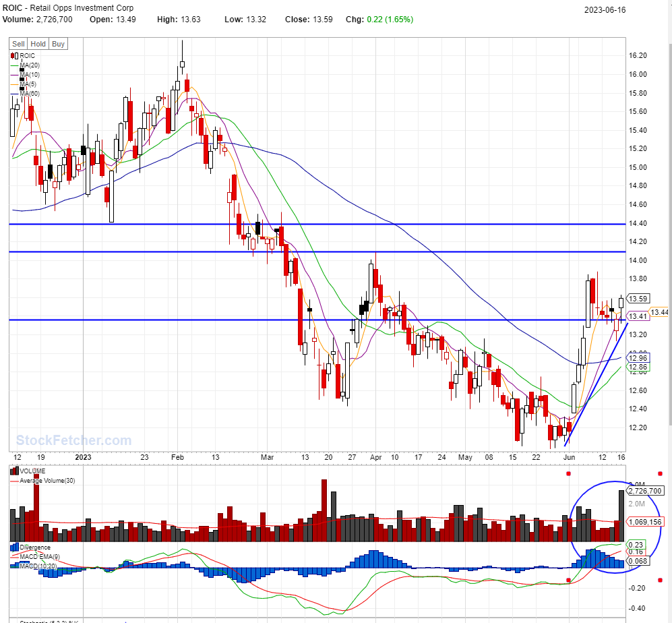Screen dimensions: 672x623
Task: Click the Open: 13.49 value in header
Action: [x=113, y=20]
